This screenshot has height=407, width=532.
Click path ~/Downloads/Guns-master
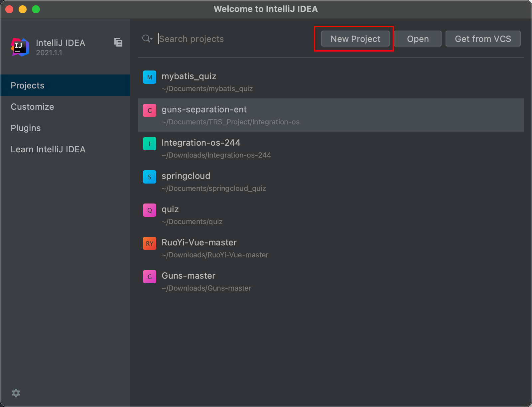pyautogui.click(x=206, y=288)
